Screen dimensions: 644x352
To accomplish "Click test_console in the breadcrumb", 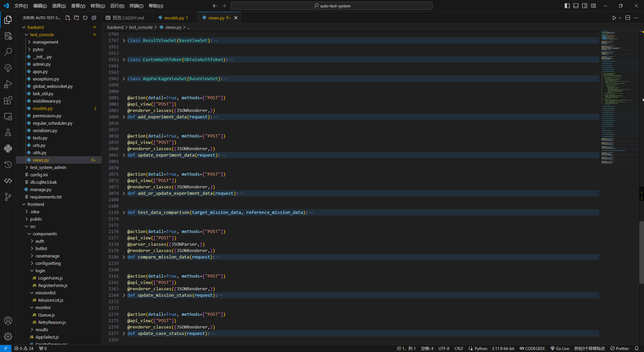I will [x=141, y=27].
